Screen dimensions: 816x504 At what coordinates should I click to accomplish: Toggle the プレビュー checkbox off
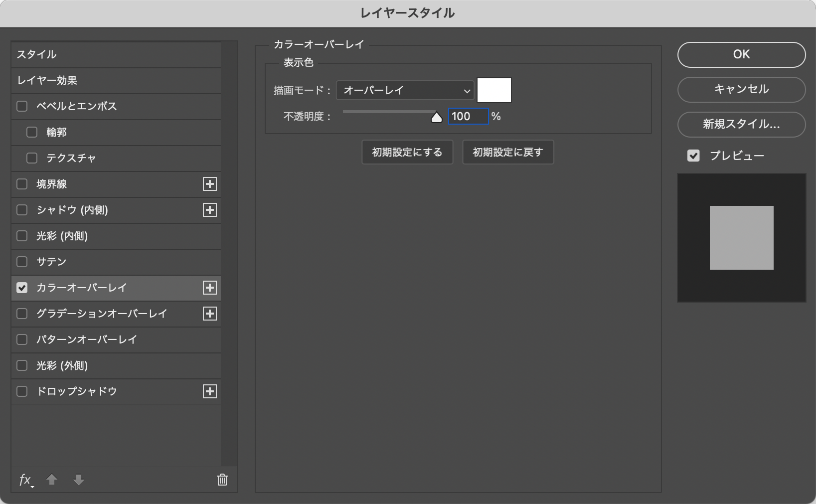(x=693, y=156)
